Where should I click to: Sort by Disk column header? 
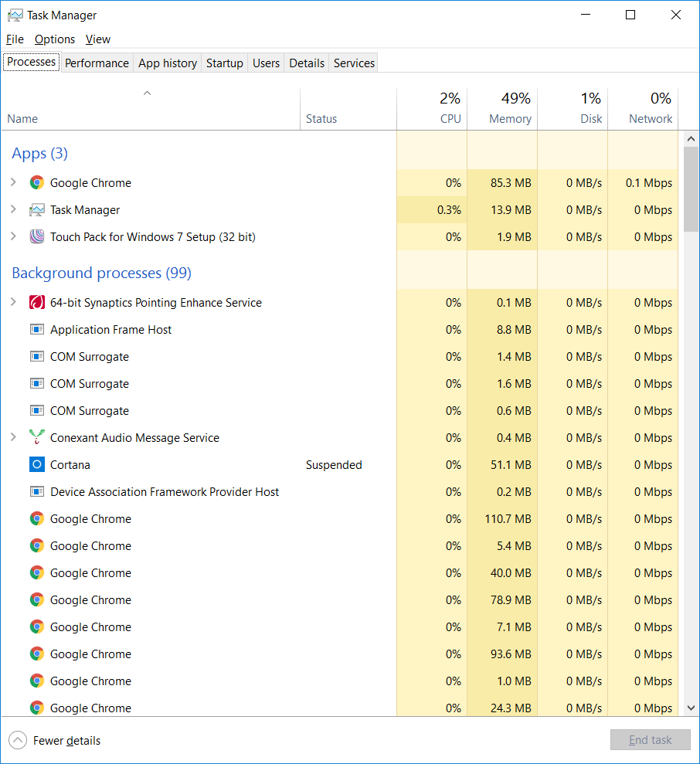point(573,109)
